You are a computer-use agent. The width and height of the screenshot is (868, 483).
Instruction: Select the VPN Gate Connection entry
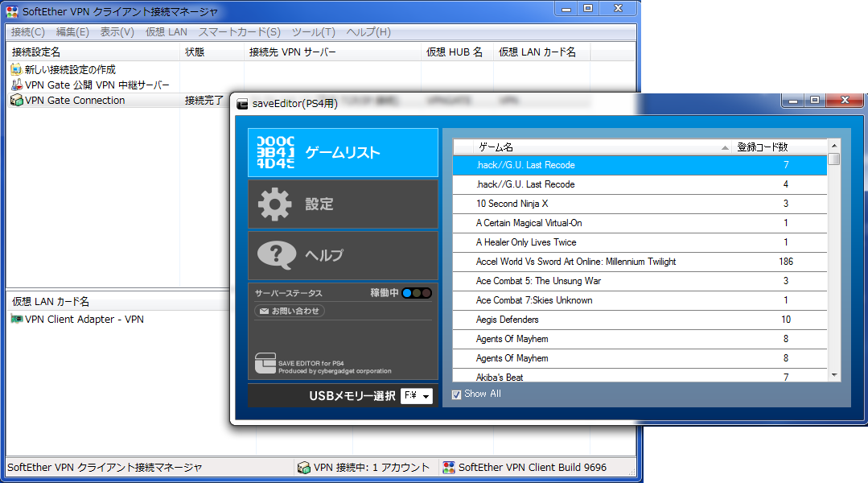75,101
